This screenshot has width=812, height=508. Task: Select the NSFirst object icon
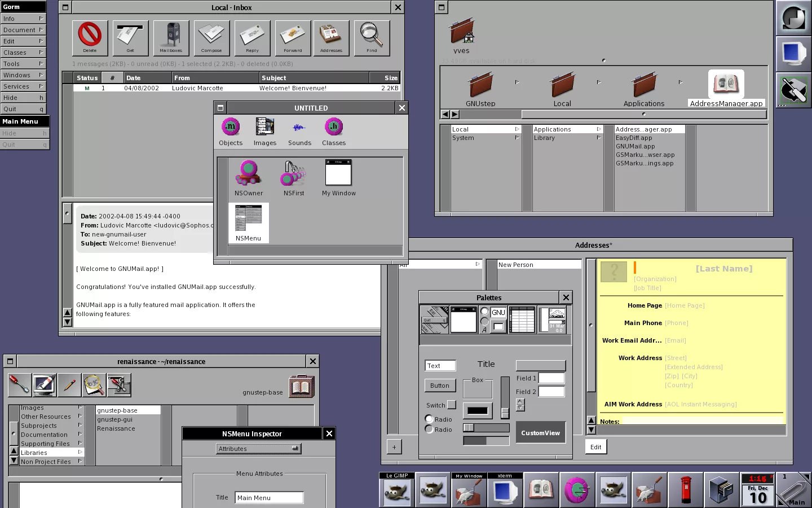[294, 173]
